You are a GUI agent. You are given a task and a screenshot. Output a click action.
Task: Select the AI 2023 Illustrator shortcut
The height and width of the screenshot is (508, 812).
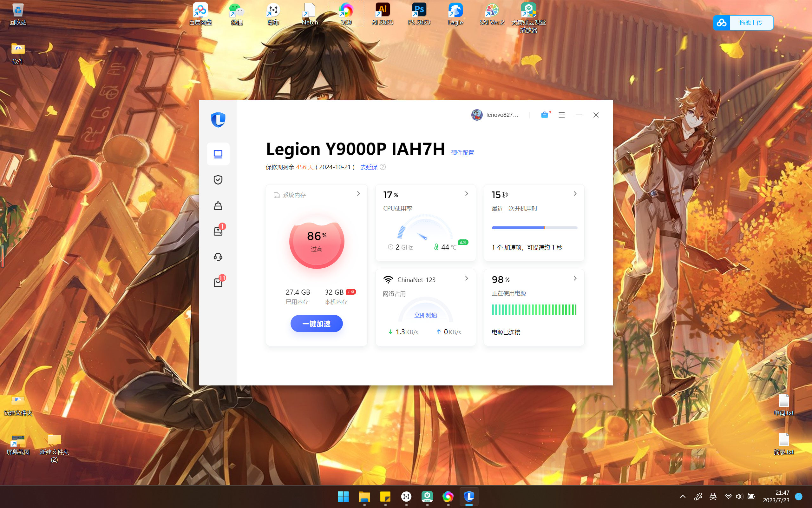[x=383, y=15]
